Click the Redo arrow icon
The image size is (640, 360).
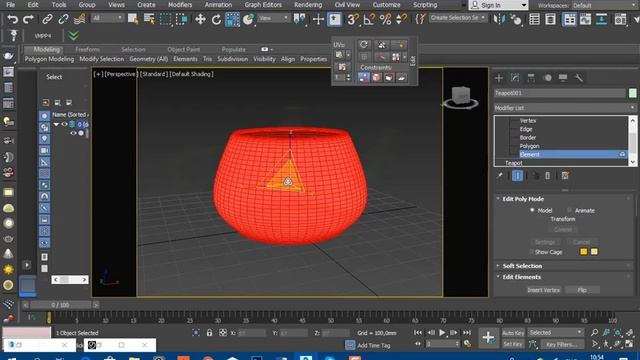28,19
